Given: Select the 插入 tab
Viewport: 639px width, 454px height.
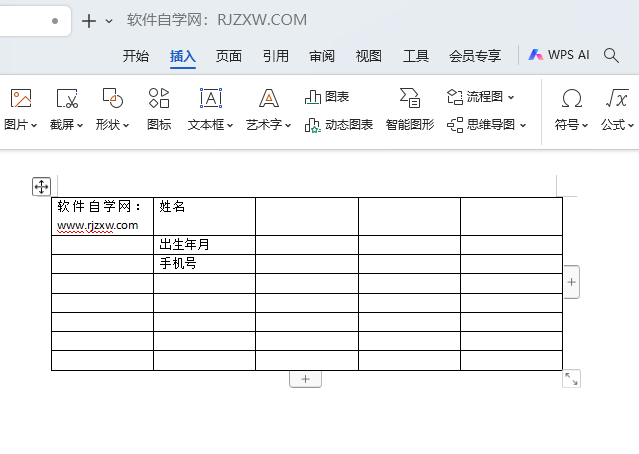Looking at the screenshot, I should (x=183, y=56).
